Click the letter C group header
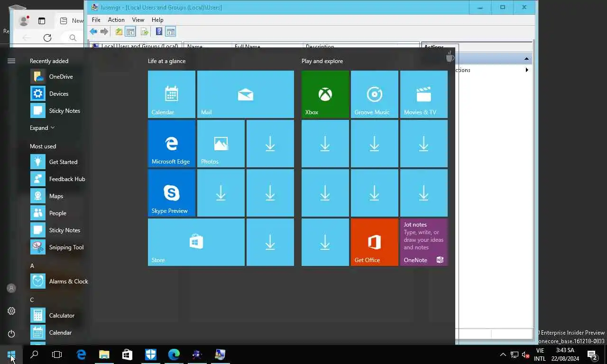The width and height of the screenshot is (607, 364). tap(32, 300)
